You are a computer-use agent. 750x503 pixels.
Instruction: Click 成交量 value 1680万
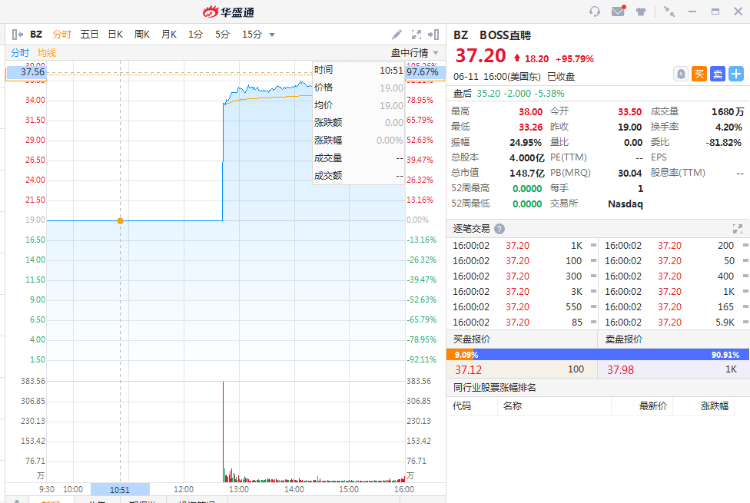(728, 112)
